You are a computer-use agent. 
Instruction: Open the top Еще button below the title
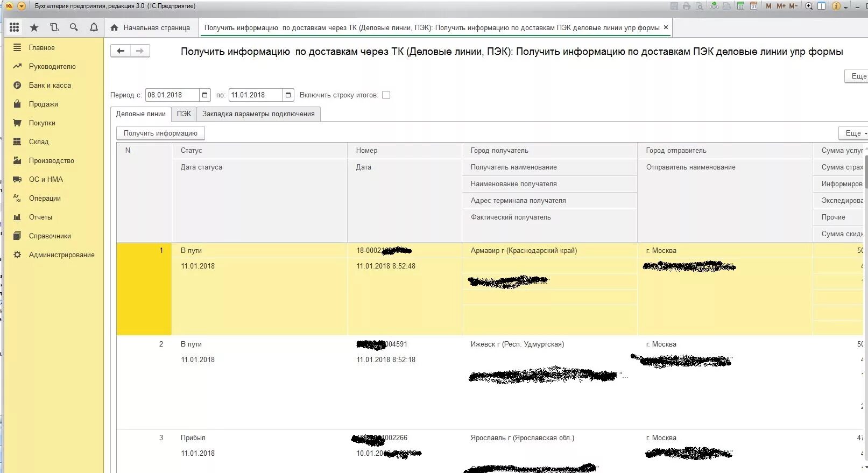coord(857,76)
